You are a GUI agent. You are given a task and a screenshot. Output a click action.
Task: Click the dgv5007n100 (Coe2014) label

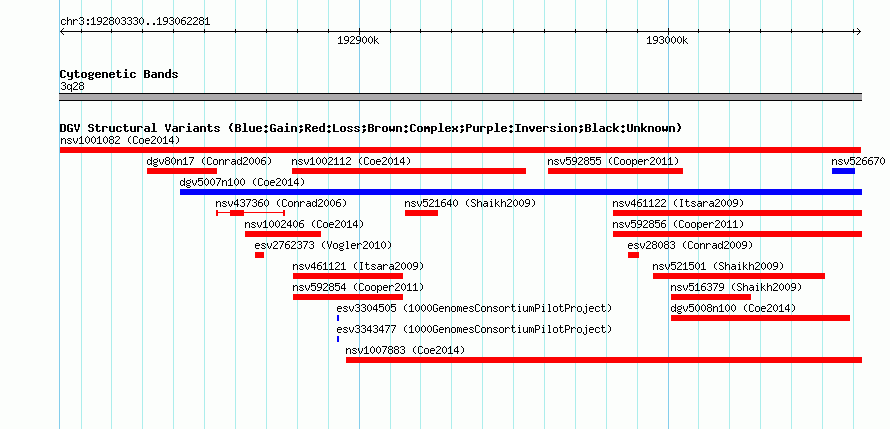(242, 182)
